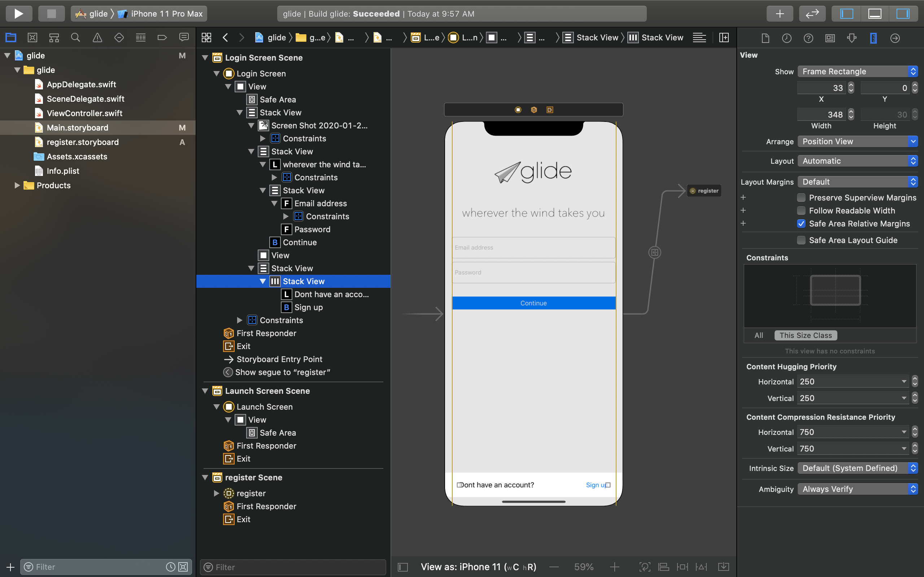Open the Library plus button

pyautogui.click(x=779, y=14)
